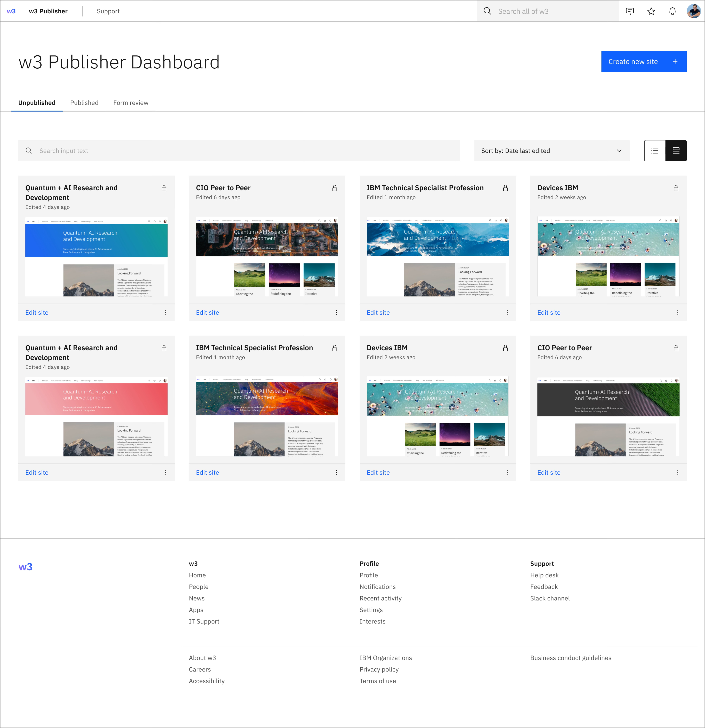
Task: Open the notifications bell
Action: [x=673, y=11]
